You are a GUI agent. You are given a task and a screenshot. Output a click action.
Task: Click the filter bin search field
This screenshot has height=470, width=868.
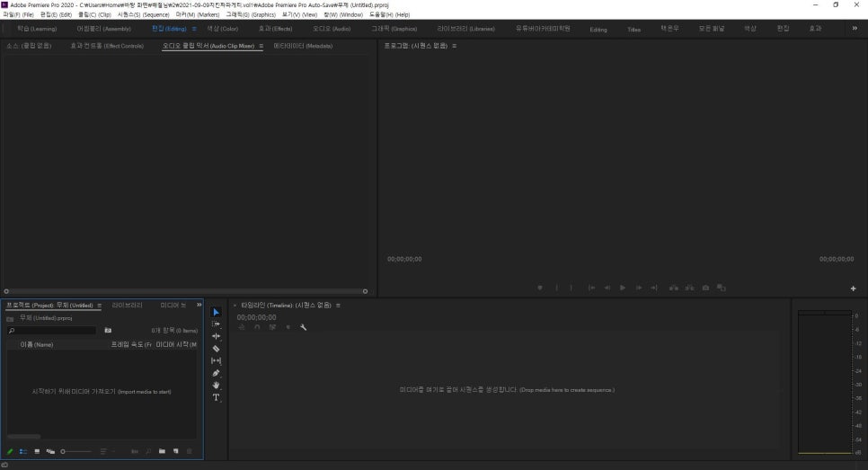[x=51, y=331]
